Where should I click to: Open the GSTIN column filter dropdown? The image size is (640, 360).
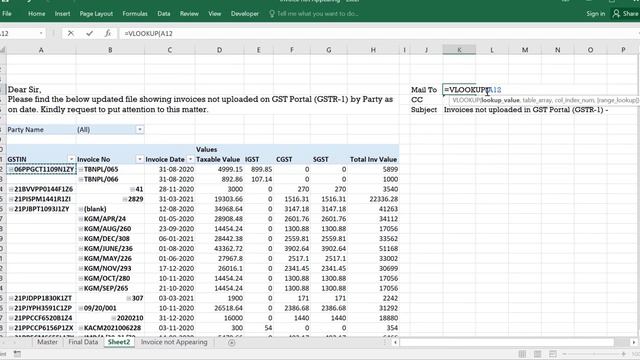coord(71,160)
